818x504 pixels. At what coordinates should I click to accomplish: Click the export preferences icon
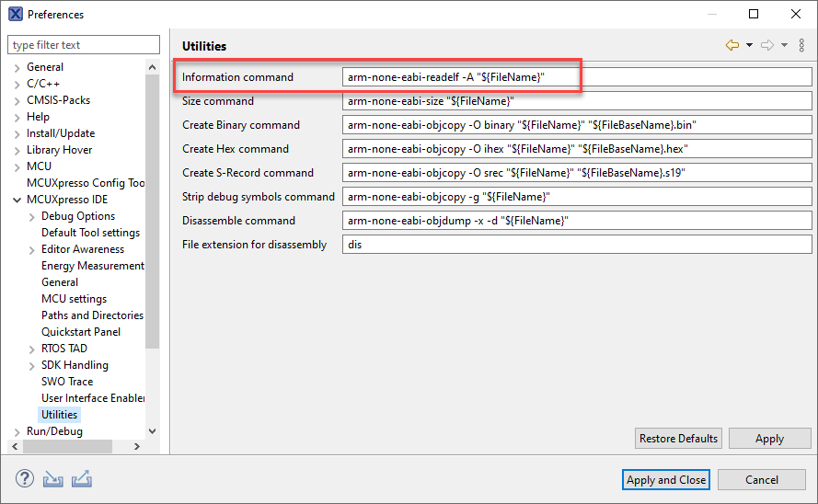[82, 479]
